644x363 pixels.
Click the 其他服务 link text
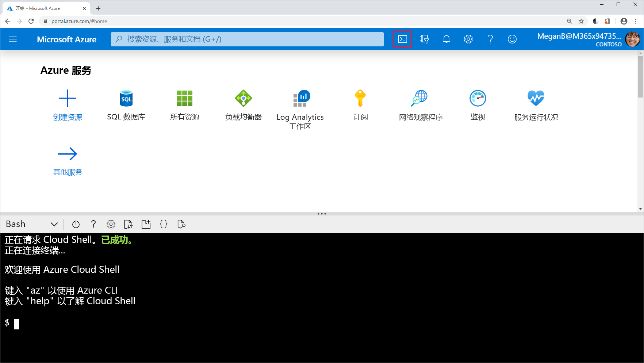tap(68, 172)
